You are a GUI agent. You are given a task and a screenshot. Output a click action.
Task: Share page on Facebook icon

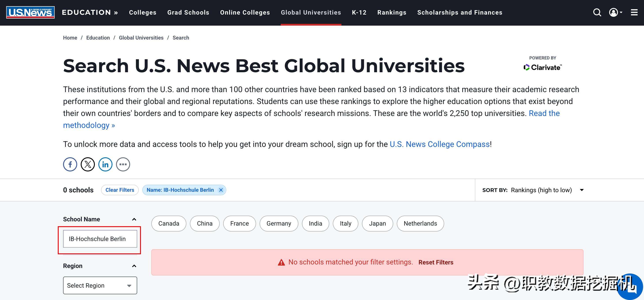[70, 164]
